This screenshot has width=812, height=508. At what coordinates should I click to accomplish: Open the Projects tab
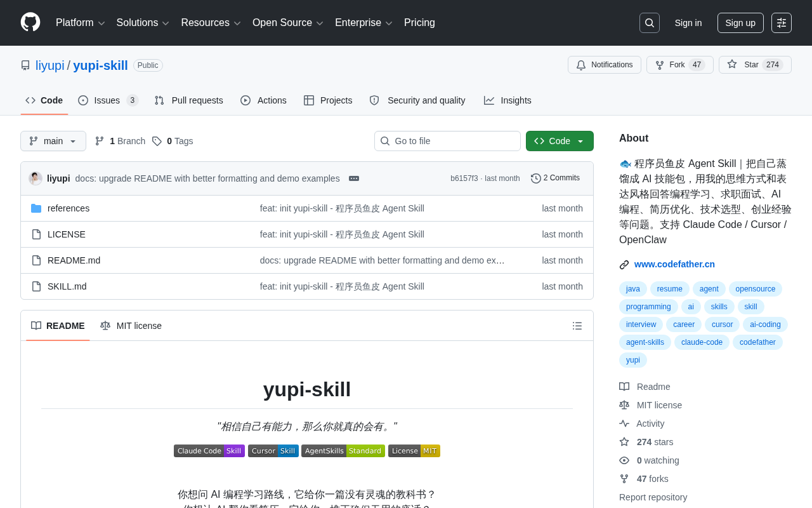point(328,100)
